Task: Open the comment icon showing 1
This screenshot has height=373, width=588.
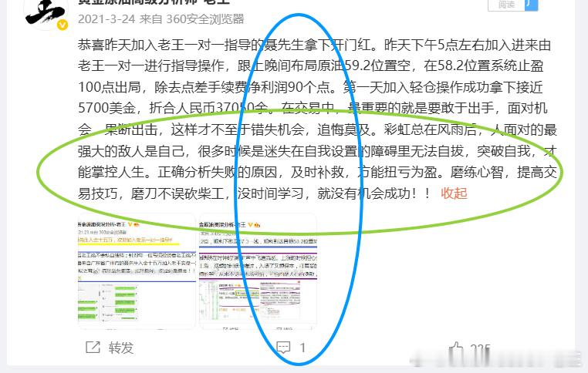Action: 283,348
